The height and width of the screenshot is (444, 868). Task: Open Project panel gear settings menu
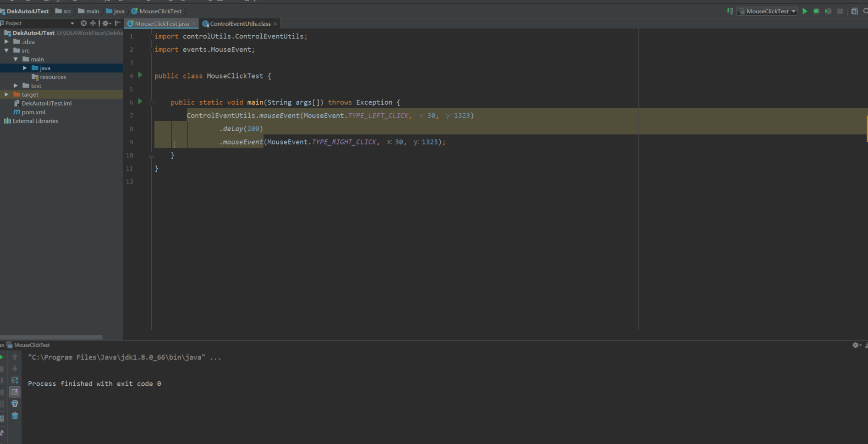click(x=106, y=23)
